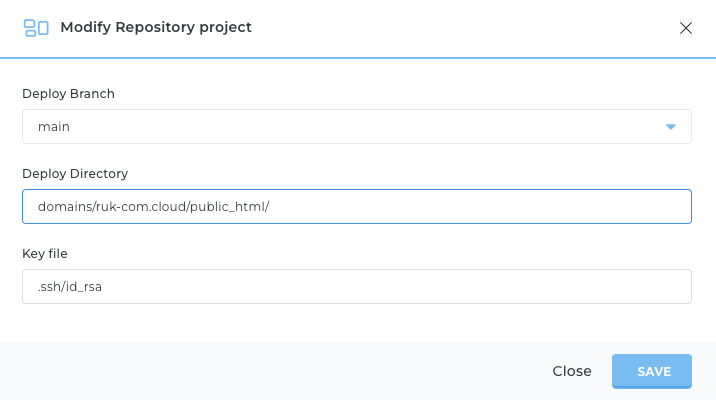Dismiss dialog with the X icon
Viewport: 716px width, 400px height.
click(685, 28)
